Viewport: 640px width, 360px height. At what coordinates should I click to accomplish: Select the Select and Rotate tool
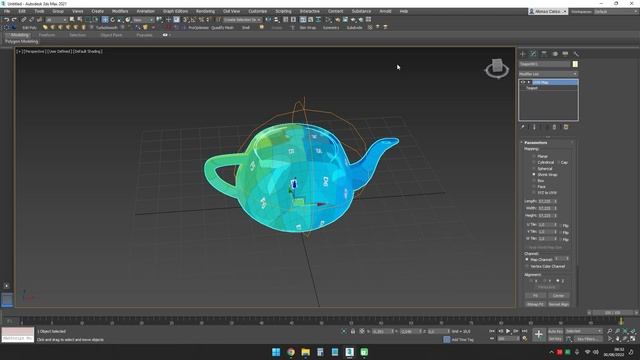tap(113, 20)
